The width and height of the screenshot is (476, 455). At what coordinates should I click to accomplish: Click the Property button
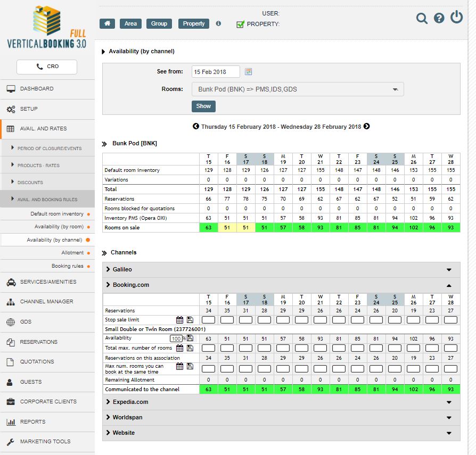pyautogui.click(x=194, y=23)
